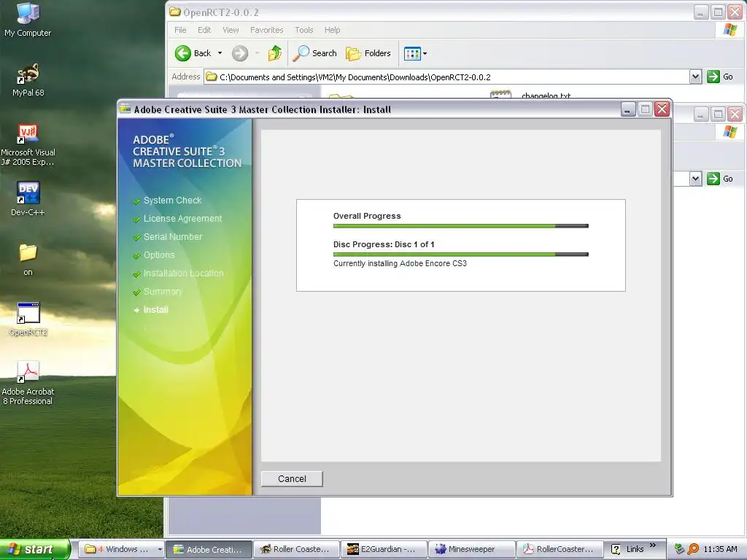Viewport: 747px width, 560px height.
Task: Switch to RollerCoaster PDF taskbar button
Action: pyautogui.click(x=560, y=549)
